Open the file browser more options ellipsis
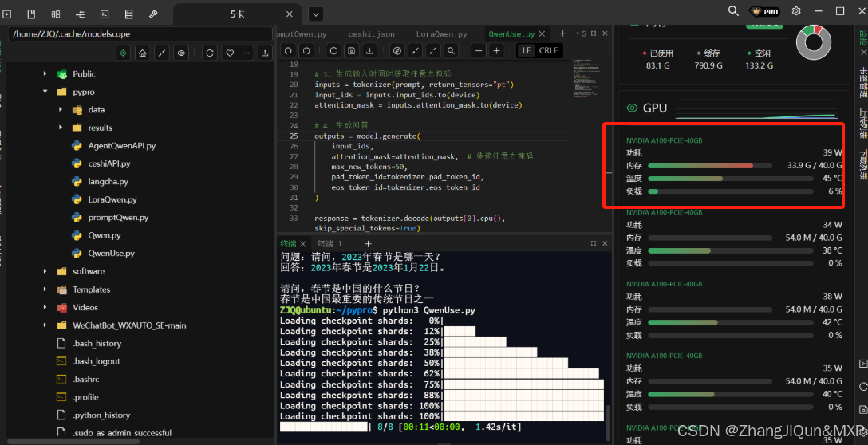 coord(247,53)
